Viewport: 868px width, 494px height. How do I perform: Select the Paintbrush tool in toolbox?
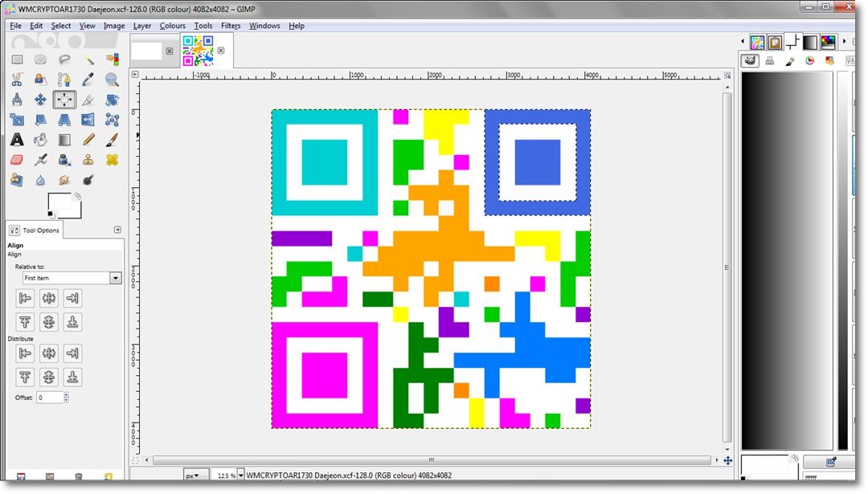pyautogui.click(x=112, y=140)
